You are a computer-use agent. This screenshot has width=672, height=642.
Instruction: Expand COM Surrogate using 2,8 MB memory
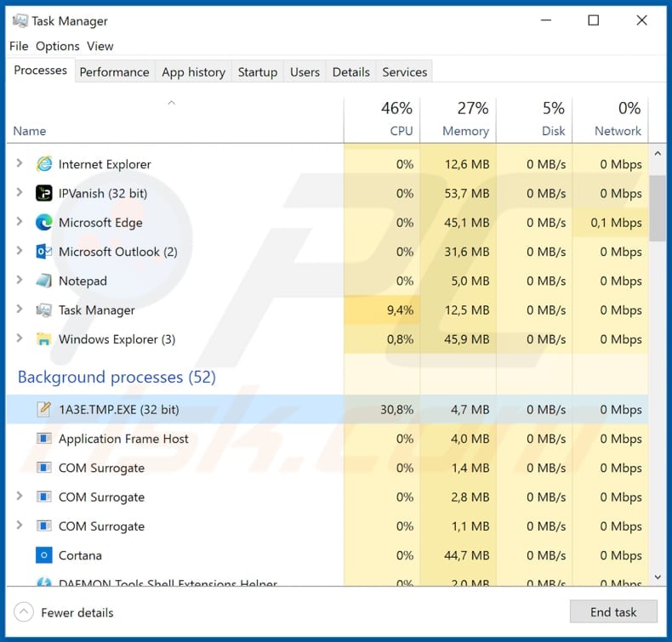[20, 496]
